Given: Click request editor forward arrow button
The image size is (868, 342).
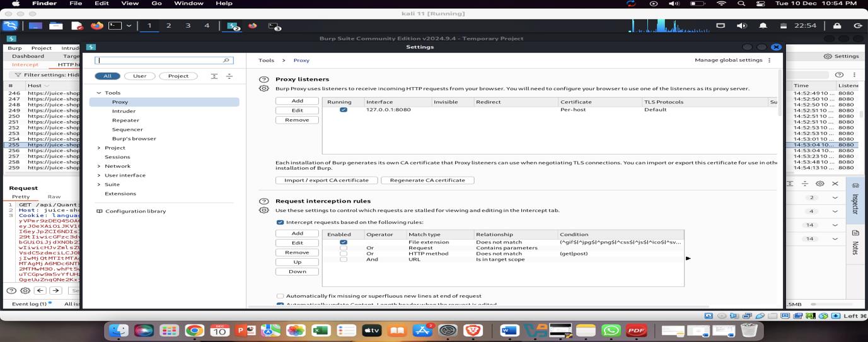Looking at the screenshot, I should (56, 291).
